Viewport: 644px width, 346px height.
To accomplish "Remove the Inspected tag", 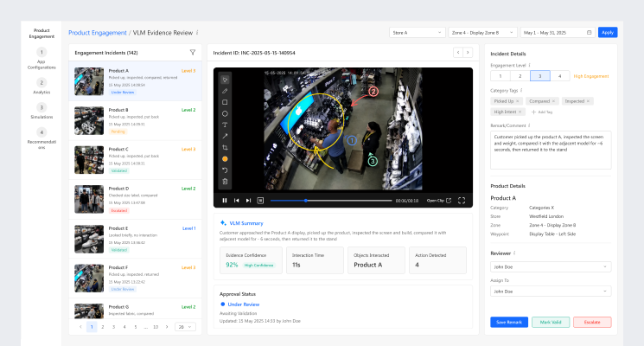I will [x=588, y=101].
